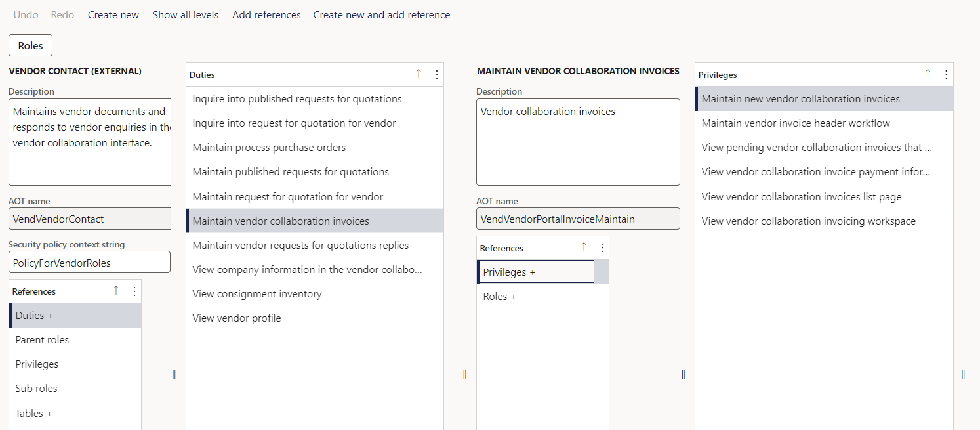Open the Duties panel options menu
Image resolution: width=980 pixels, height=430 pixels.
point(436,75)
